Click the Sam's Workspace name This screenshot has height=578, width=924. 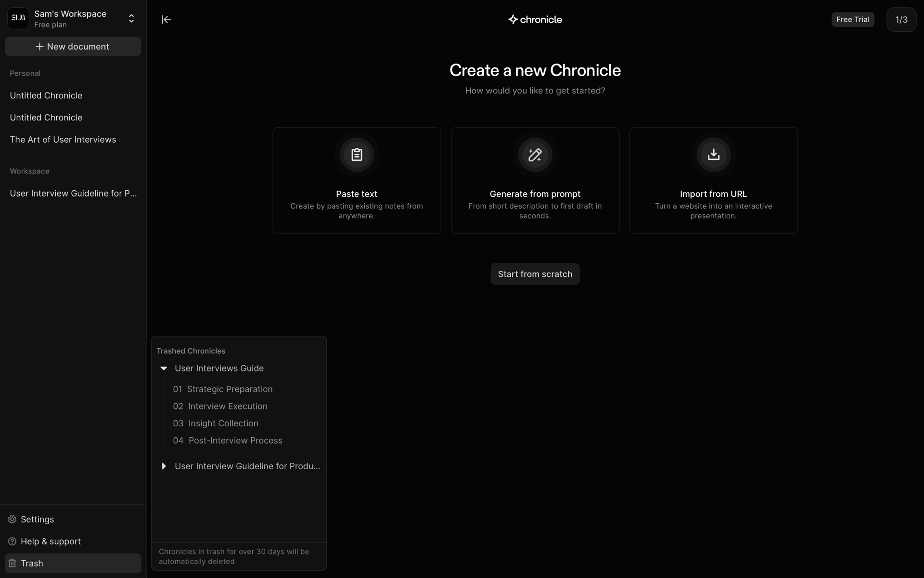pos(70,14)
